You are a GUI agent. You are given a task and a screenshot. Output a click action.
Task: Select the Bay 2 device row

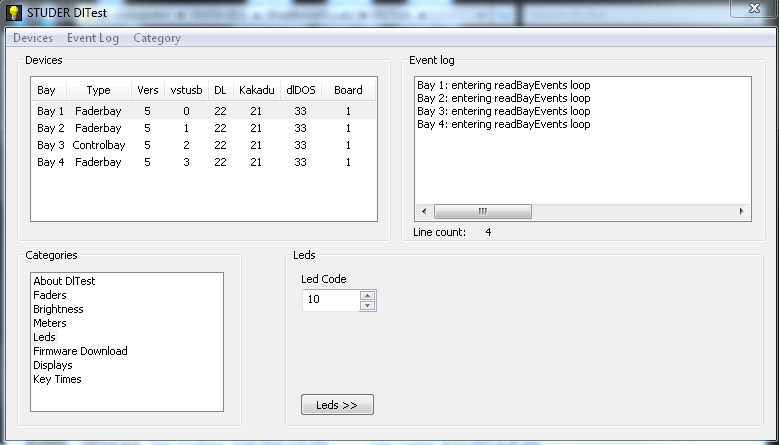(x=204, y=128)
